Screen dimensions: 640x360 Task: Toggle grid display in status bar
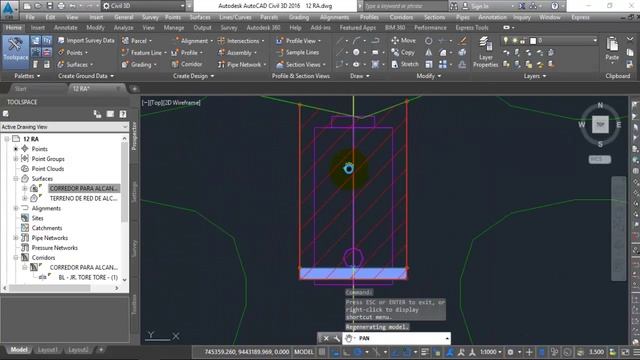[x=322, y=352]
